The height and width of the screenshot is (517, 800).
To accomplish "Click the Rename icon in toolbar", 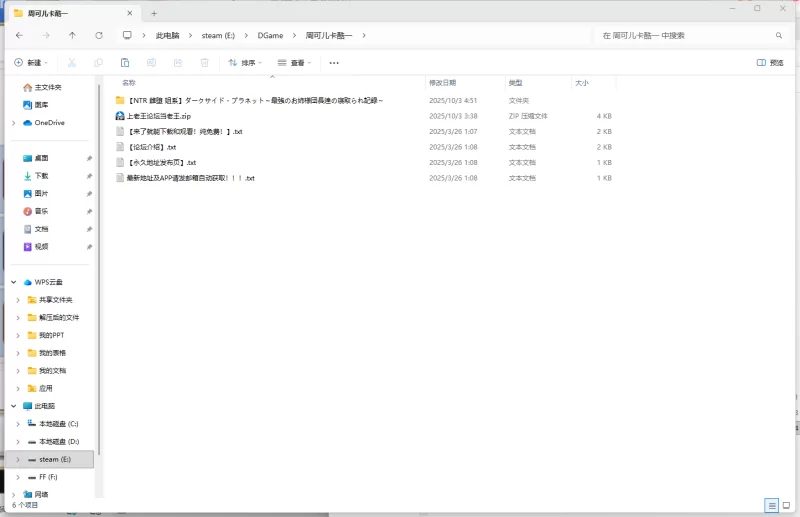I will tap(152, 63).
